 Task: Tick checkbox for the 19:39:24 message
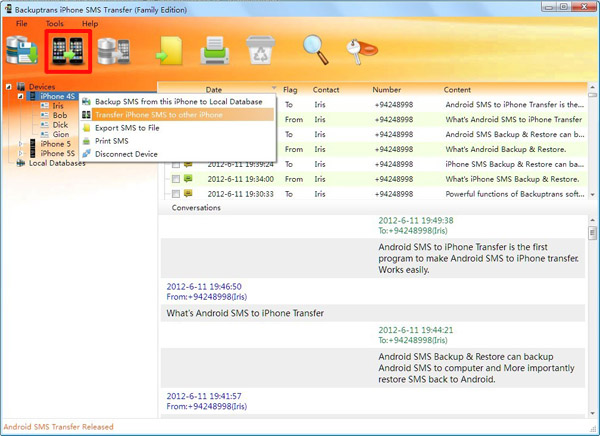(x=176, y=165)
